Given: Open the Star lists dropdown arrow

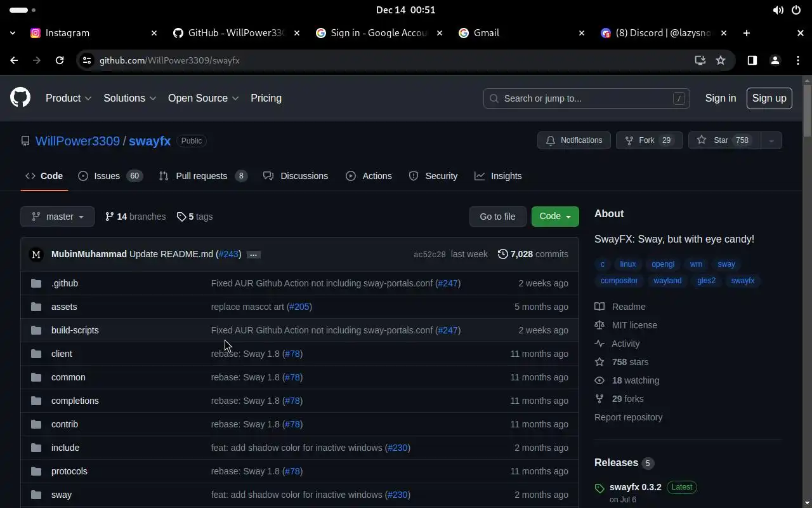Looking at the screenshot, I should tap(771, 140).
